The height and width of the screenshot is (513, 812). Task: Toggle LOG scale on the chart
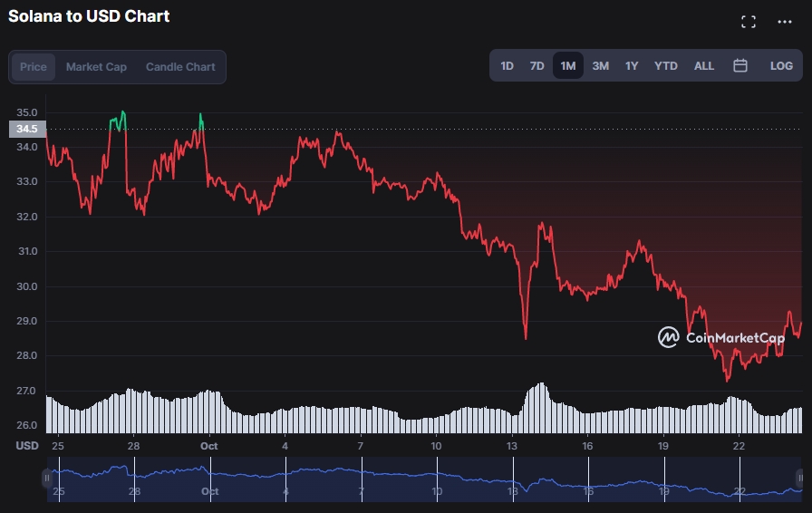(781, 66)
